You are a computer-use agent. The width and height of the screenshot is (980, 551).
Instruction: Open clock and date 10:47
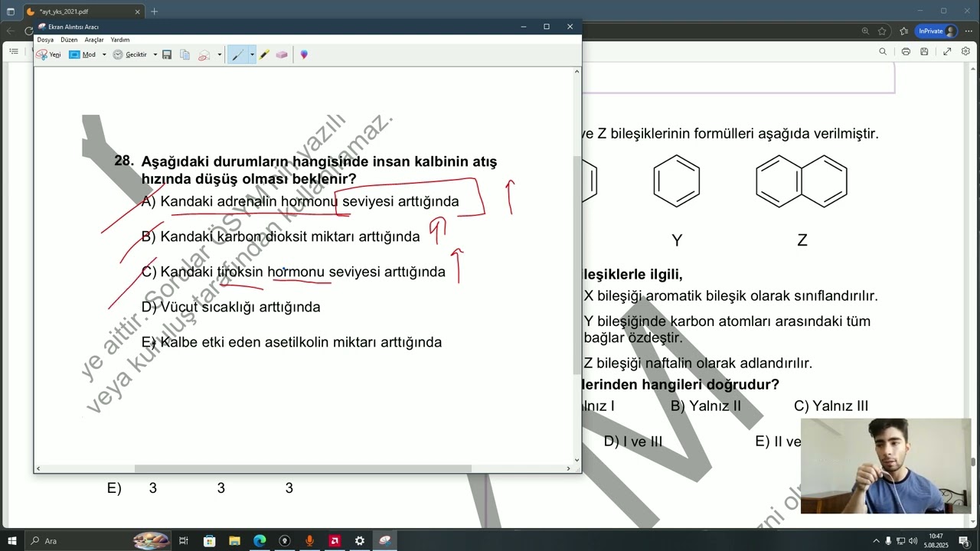[936, 541]
